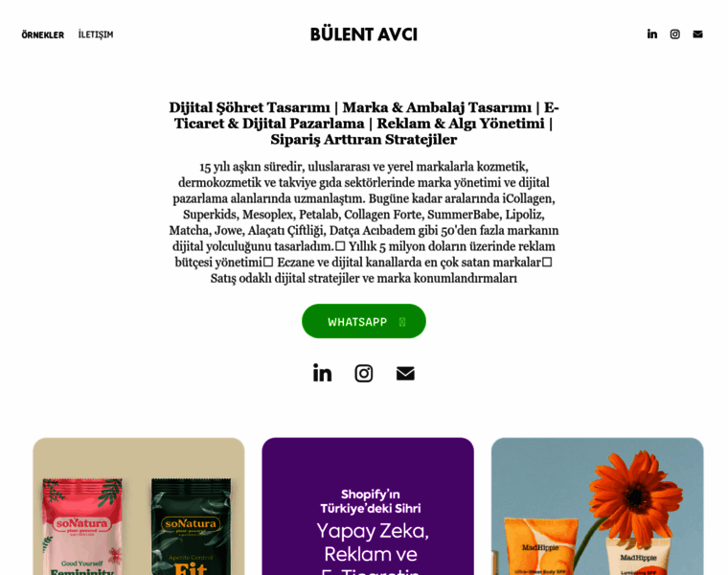The width and height of the screenshot is (728, 575).
Task: Open large Instagram icon below WhatsApp button
Action: (364, 373)
